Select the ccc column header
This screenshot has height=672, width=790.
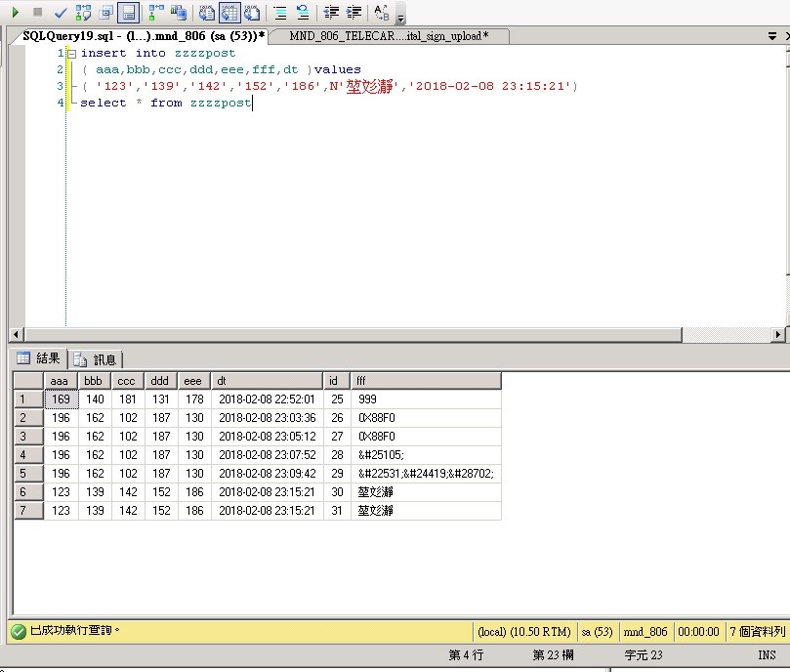point(128,381)
